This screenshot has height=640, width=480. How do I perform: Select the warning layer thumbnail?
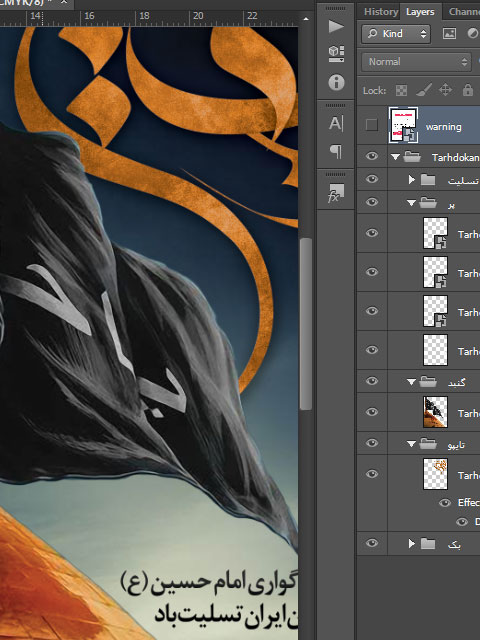(x=403, y=125)
